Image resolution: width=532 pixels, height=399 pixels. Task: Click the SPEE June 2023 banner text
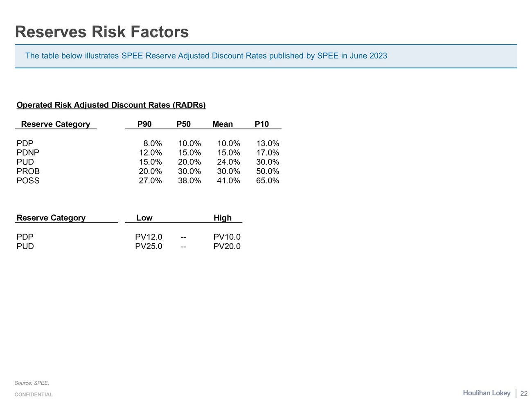click(x=206, y=56)
